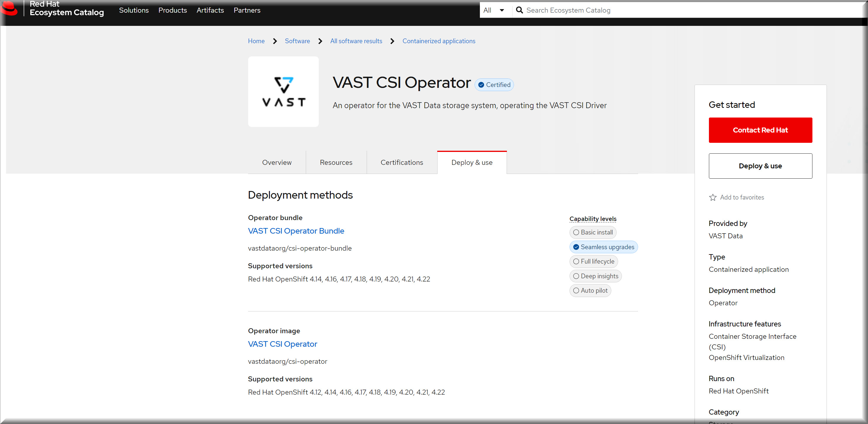Click the Deployment methods heading
Viewport: 868px width, 424px height.
300,195
